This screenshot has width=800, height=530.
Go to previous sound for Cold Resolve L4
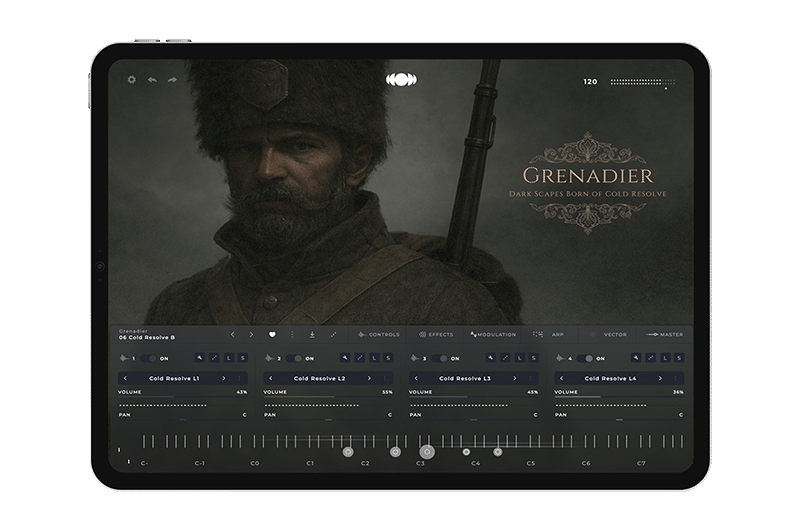pyautogui.click(x=561, y=379)
